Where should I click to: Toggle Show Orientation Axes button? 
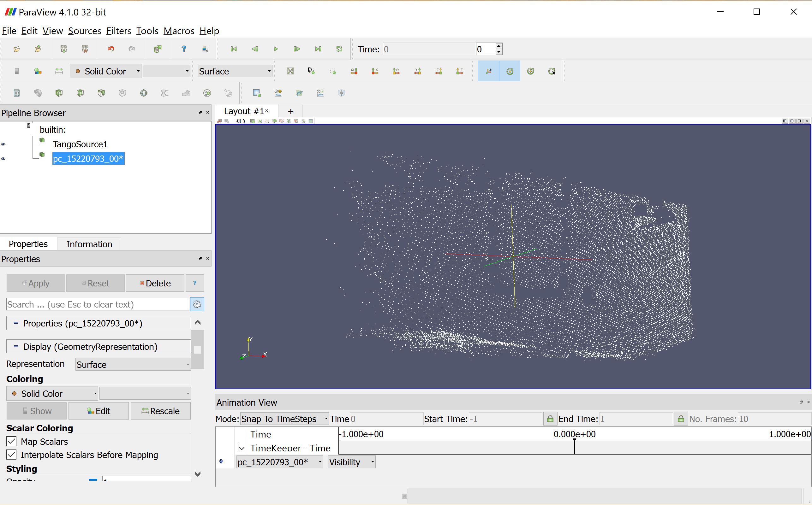click(x=488, y=71)
